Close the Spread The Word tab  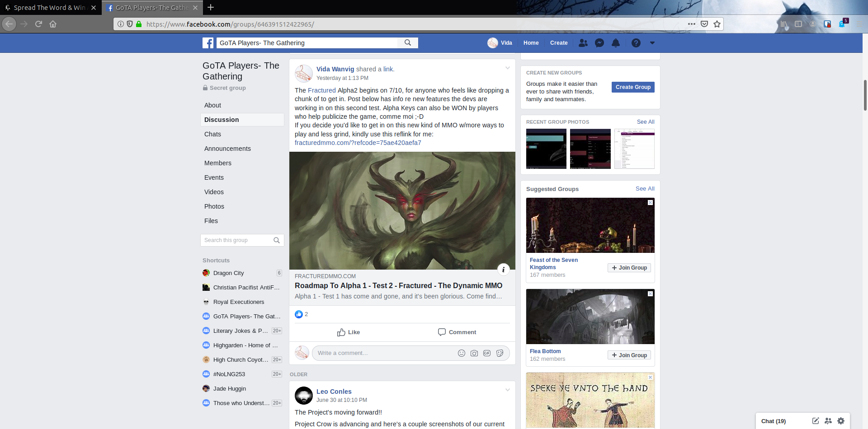point(94,8)
